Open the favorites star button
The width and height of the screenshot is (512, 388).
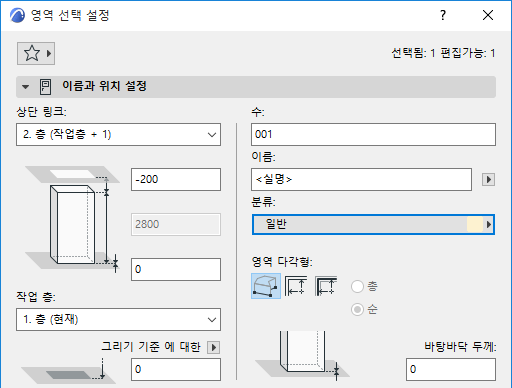pos(36,53)
